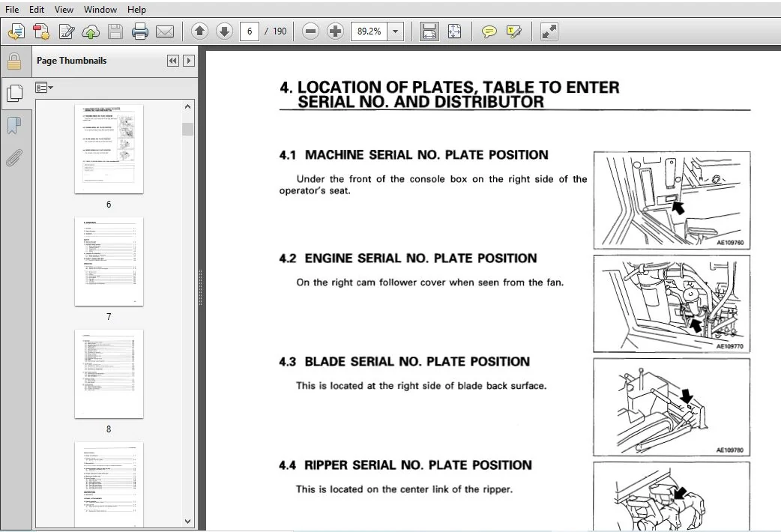The height and width of the screenshot is (532, 781).
Task: Toggle the Bookmarks panel icon
Action: (14, 126)
